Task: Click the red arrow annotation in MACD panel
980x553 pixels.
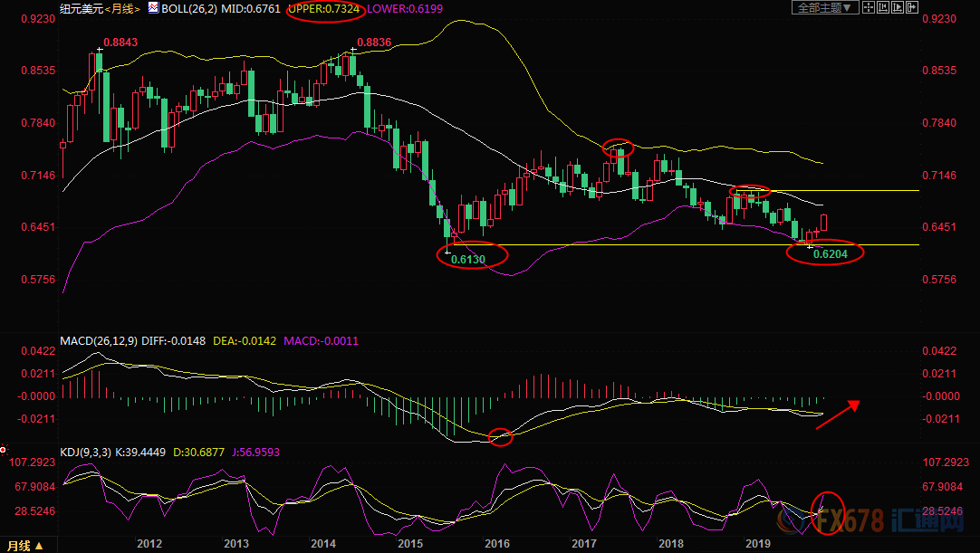Action: coord(837,415)
